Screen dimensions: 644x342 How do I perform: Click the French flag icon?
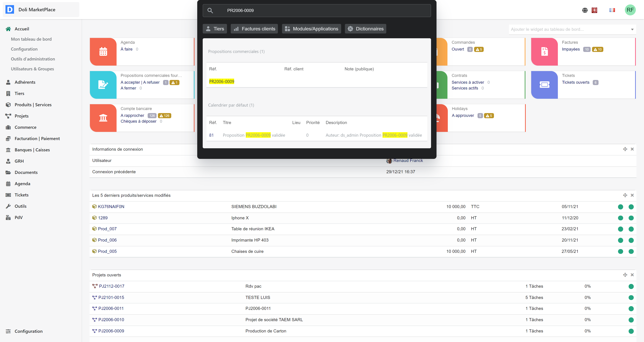click(x=612, y=10)
